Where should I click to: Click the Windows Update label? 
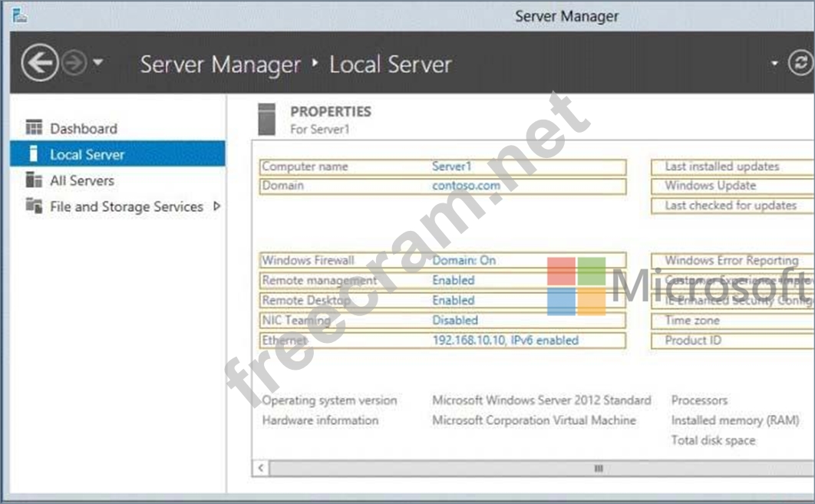711,186
